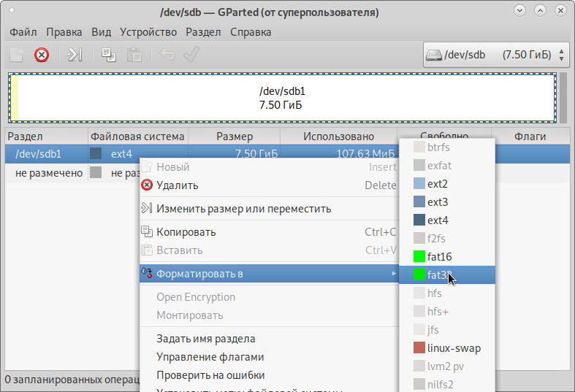575x392 pixels.
Task: Click the Файловая система column header
Action: [x=138, y=137]
